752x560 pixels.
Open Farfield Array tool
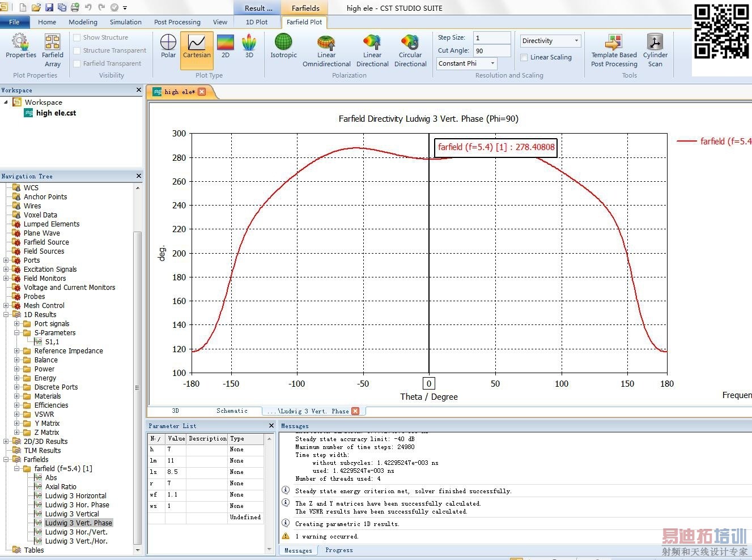point(53,50)
